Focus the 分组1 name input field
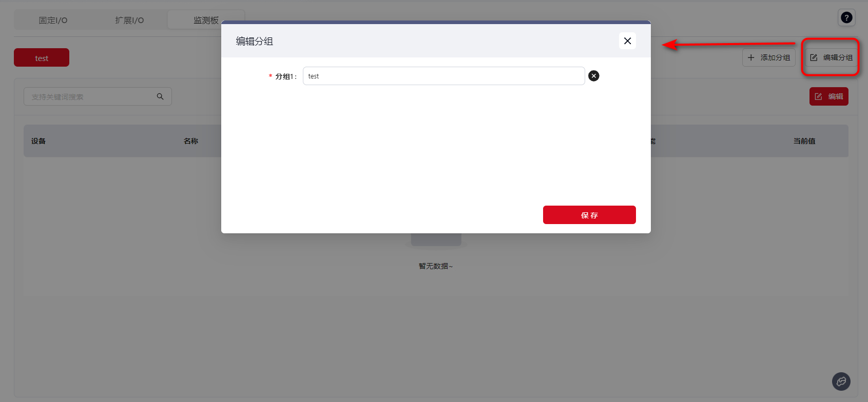 pos(443,76)
